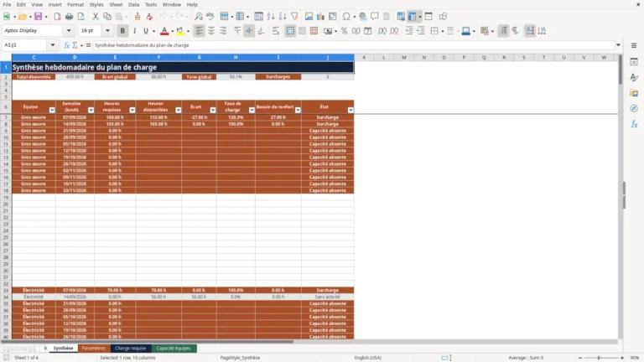Screen dimensions: 644x362
Task: Add a decimal place icon
Action: tap(382, 31)
